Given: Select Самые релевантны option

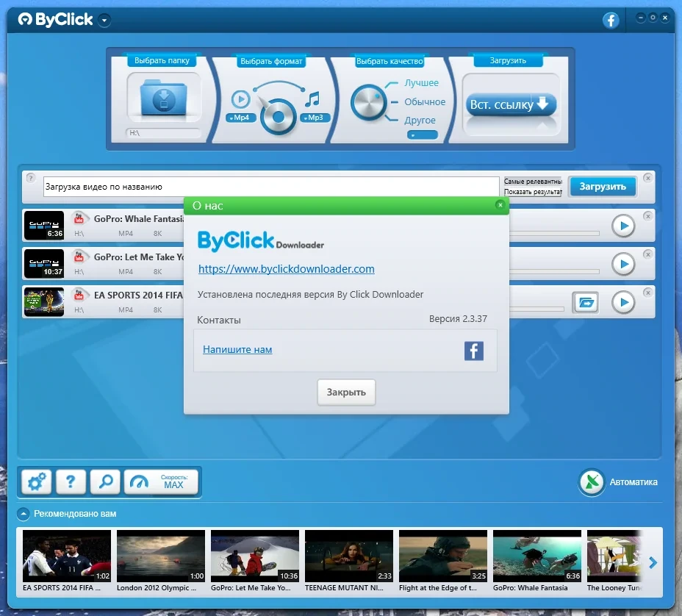Looking at the screenshot, I should (533, 182).
